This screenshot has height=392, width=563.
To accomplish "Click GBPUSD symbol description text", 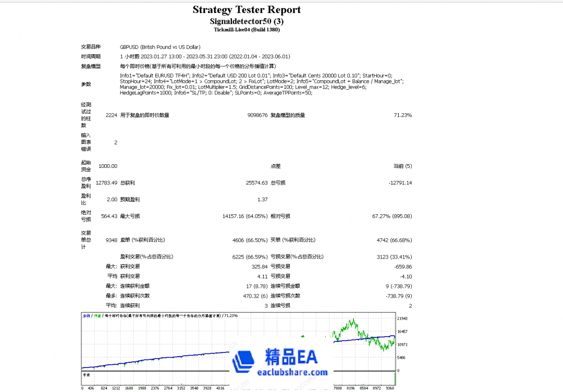I will (x=160, y=47).
